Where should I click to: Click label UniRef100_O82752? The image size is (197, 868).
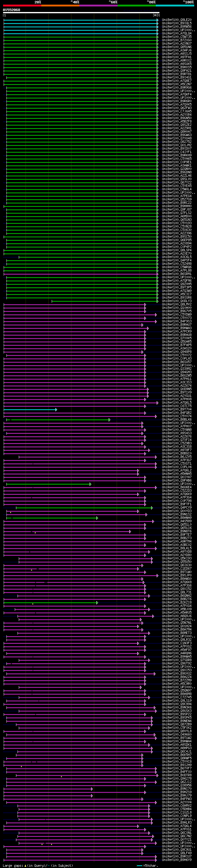(x=177, y=142)
